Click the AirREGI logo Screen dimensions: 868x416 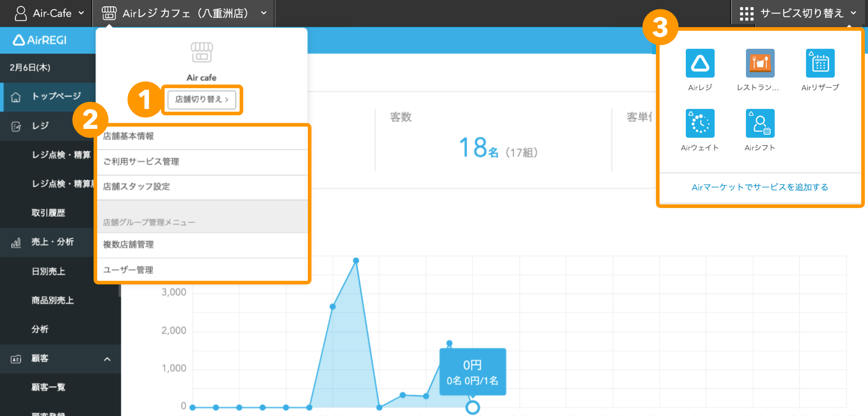[x=40, y=40]
